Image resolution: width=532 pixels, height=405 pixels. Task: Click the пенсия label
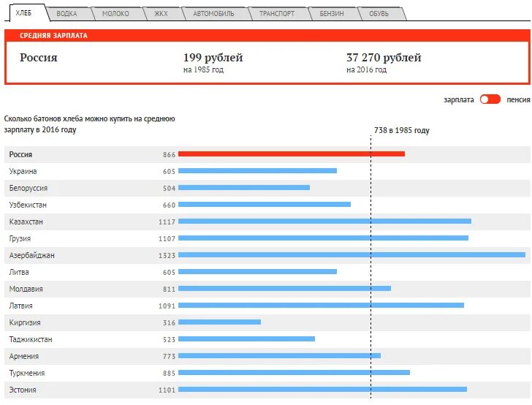coord(518,100)
